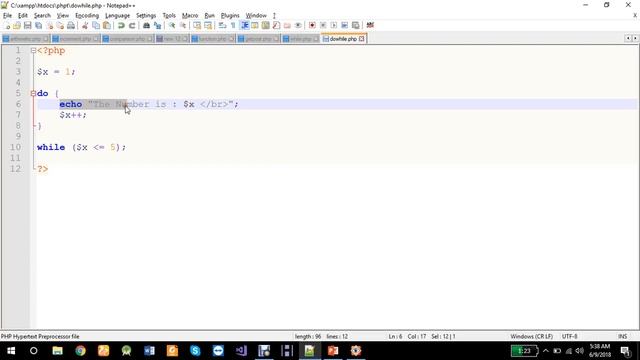Open the Function List panel icon
This screenshot has width=640, height=360.
(276, 25)
